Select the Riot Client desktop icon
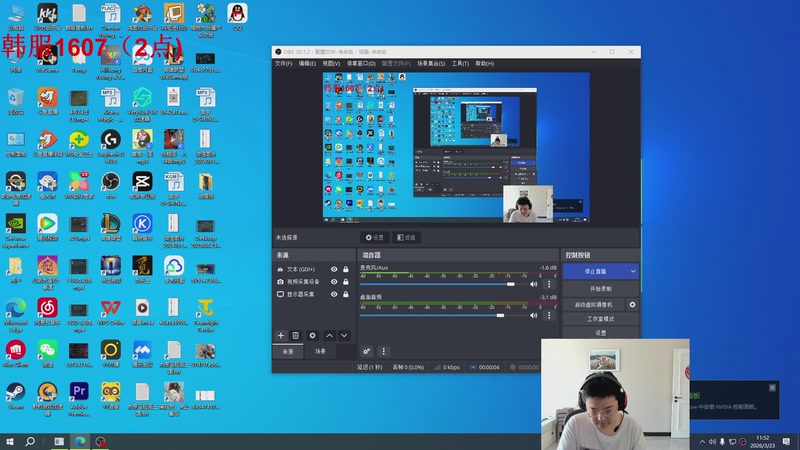 [16, 354]
